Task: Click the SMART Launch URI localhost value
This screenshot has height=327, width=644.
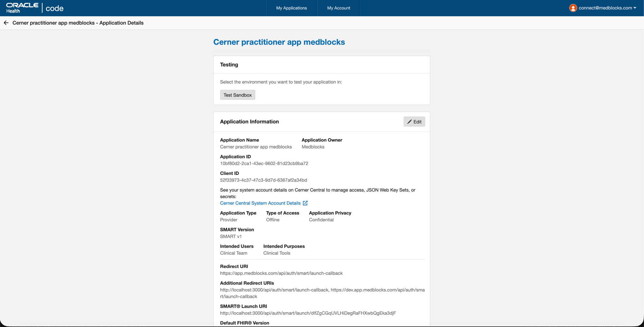Action: [308, 313]
